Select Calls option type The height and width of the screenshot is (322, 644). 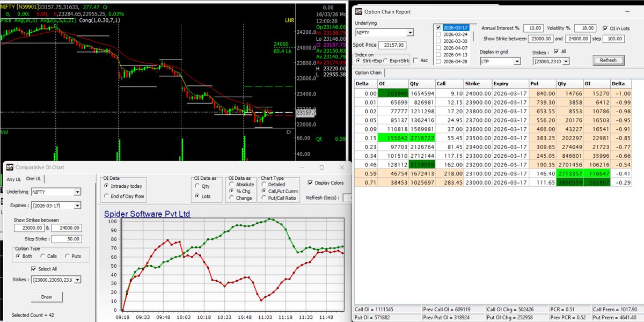(x=43, y=257)
